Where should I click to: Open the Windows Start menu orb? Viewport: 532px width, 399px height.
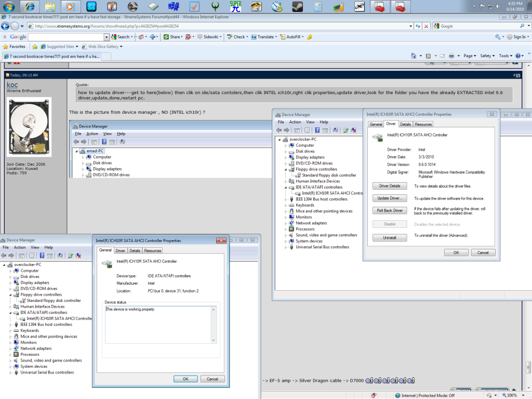click(9, 6)
